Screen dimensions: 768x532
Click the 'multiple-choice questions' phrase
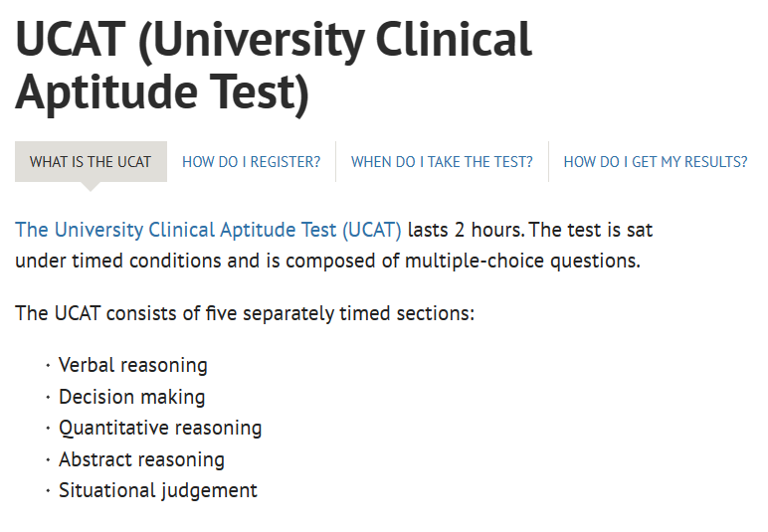coord(522,261)
